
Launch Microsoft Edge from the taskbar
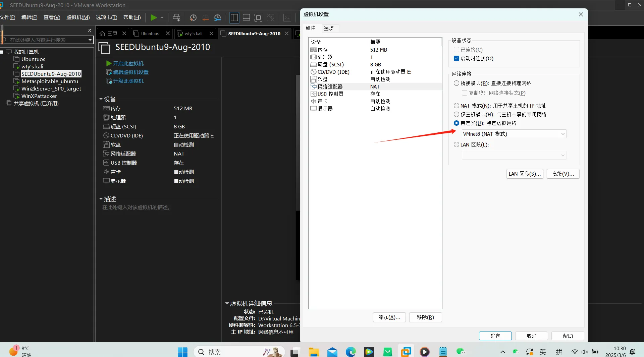coord(351,352)
